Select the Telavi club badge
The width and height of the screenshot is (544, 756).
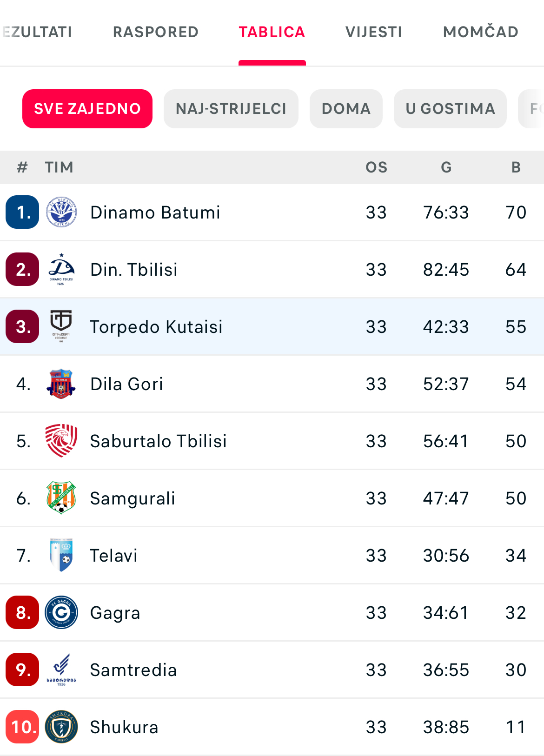(61, 555)
